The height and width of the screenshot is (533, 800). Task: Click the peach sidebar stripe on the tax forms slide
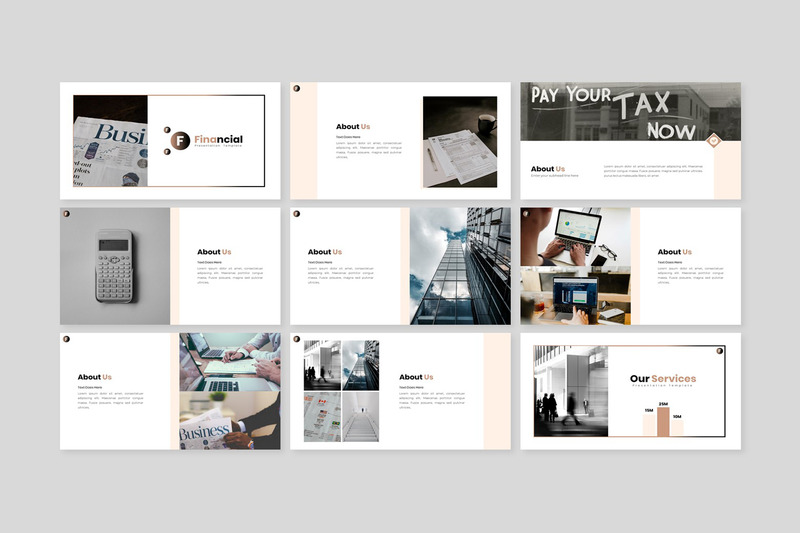(304, 141)
